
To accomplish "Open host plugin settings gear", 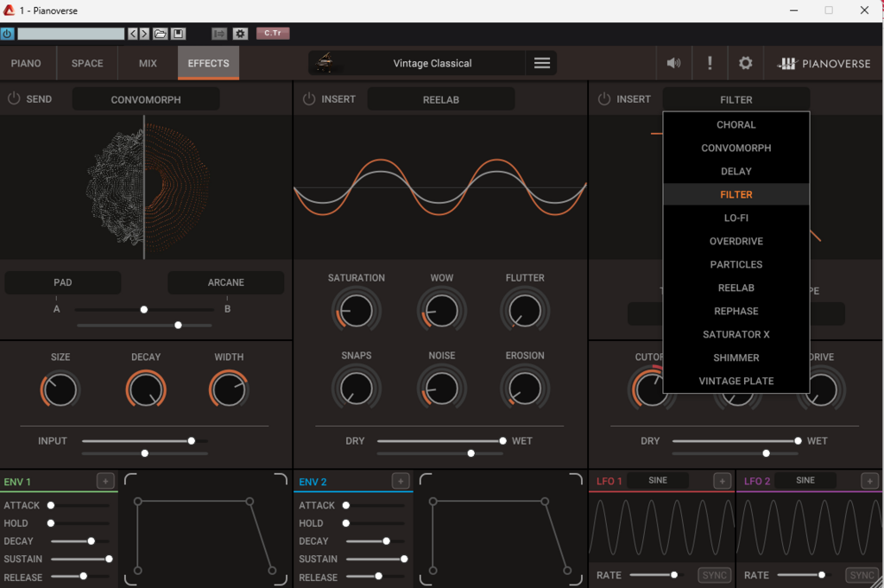I will pos(240,34).
